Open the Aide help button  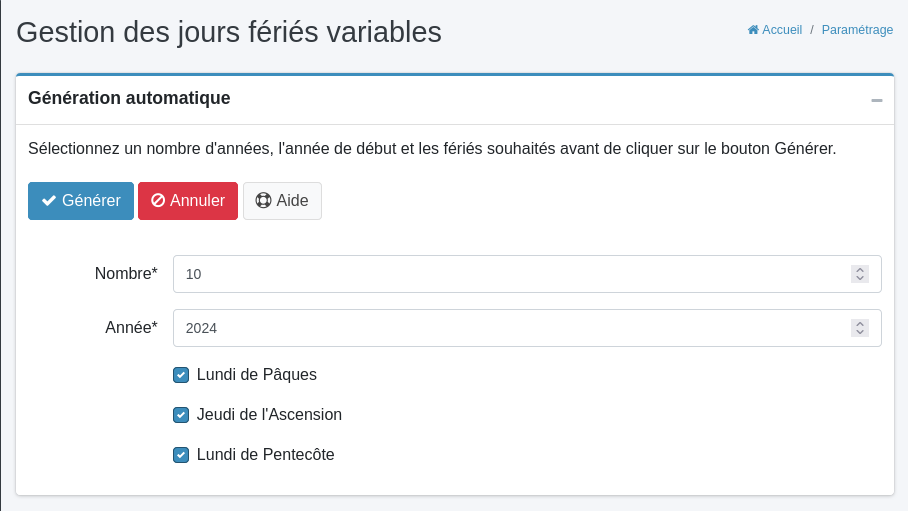pyautogui.click(x=282, y=201)
